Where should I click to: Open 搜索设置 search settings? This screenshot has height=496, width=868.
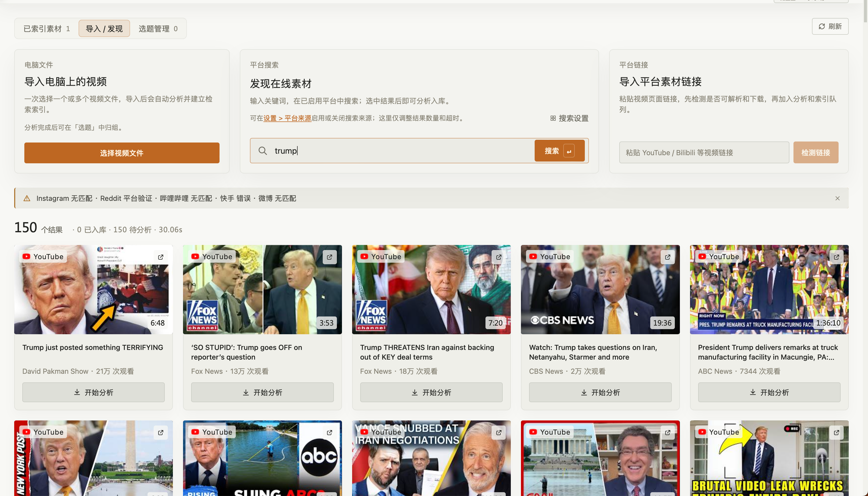coord(569,118)
